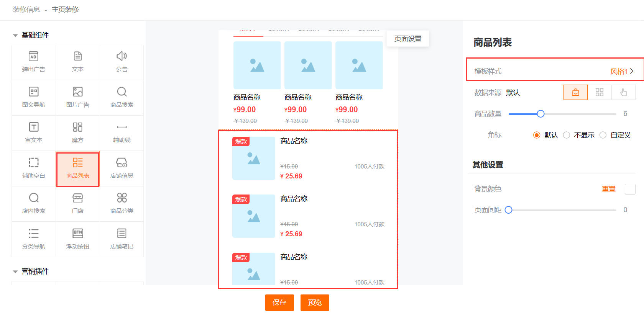Screen dimensions: 644x327
Task: Add the 辅助线 divider line component
Action: coord(122,133)
